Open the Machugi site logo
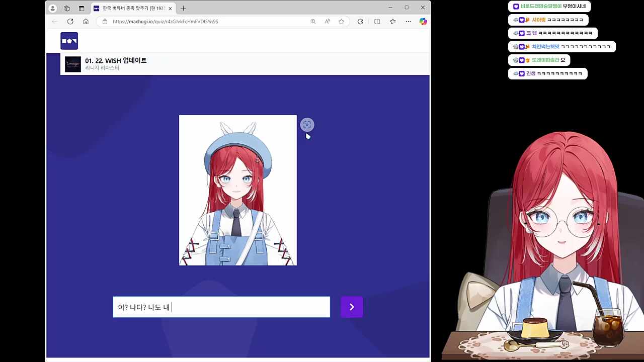 [x=69, y=41]
